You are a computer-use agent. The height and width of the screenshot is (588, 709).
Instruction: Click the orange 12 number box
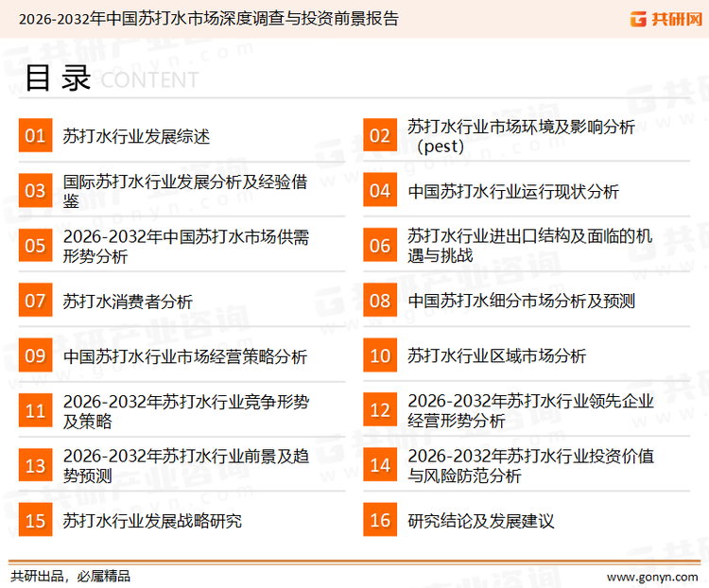point(380,410)
